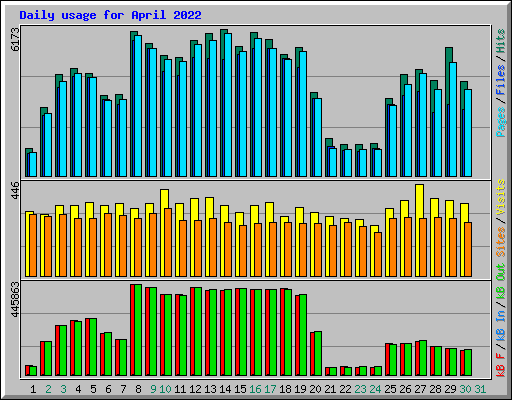Click the 'kB F' legend label
This screenshot has height=400, width=512.
[x=500, y=365]
